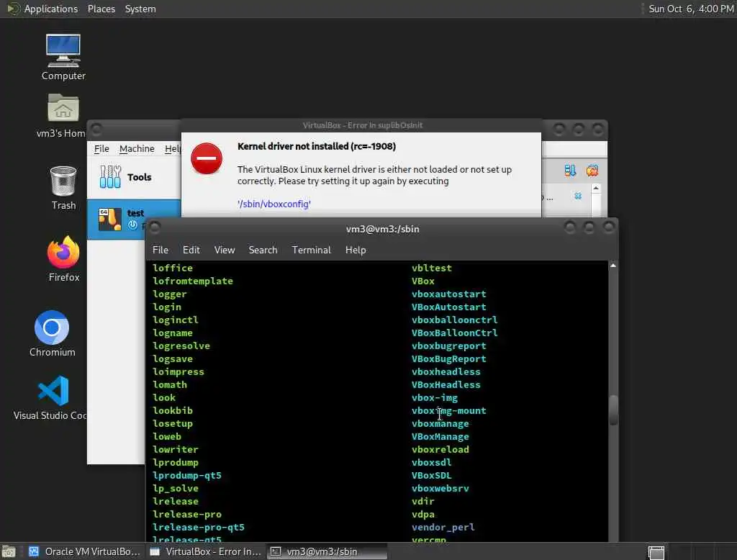Click 'vboxmanage' in terminal output
The width and height of the screenshot is (737, 560).
click(x=440, y=423)
